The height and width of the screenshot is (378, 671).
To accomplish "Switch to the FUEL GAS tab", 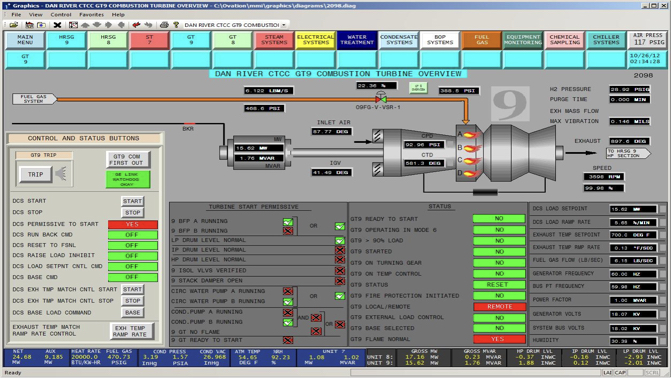I will (482, 40).
